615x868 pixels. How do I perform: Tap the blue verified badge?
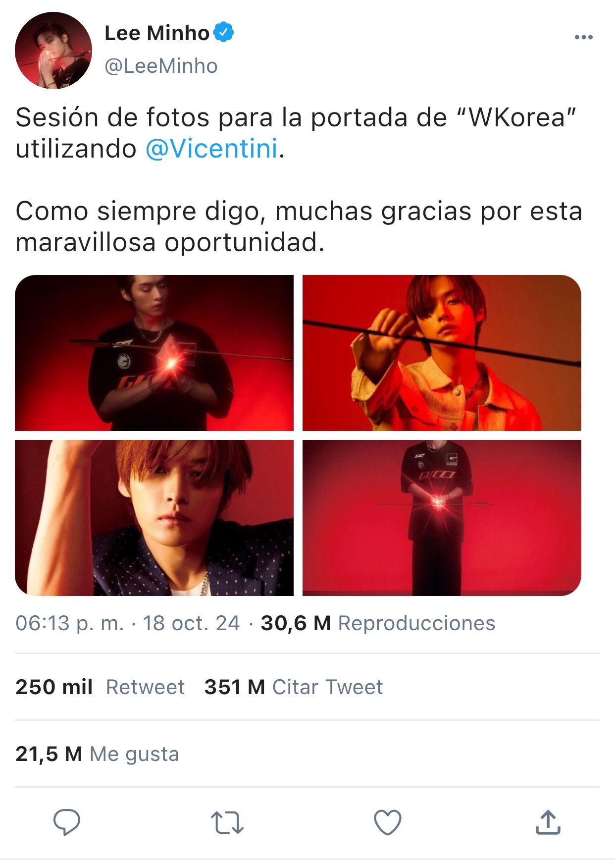click(224, 32)
